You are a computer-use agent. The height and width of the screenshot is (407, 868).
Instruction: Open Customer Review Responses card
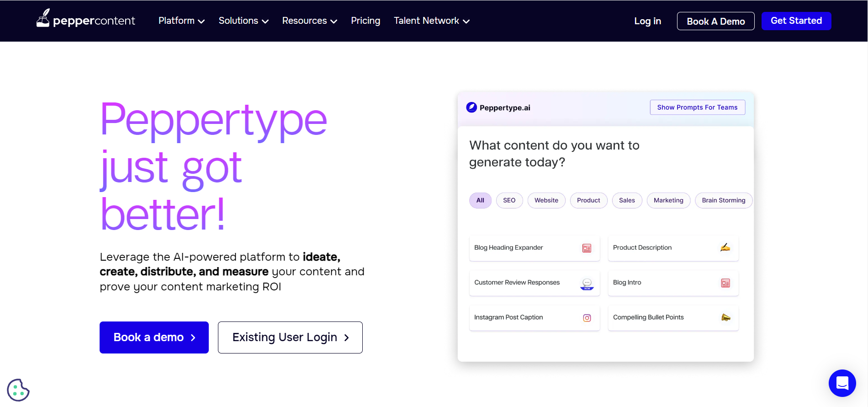point(535,283)
